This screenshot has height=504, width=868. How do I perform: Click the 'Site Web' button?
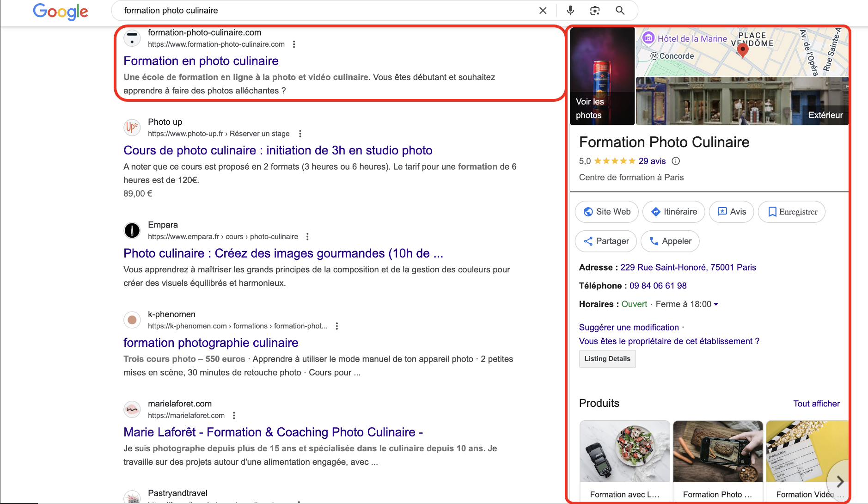click(x=607, y=212)
